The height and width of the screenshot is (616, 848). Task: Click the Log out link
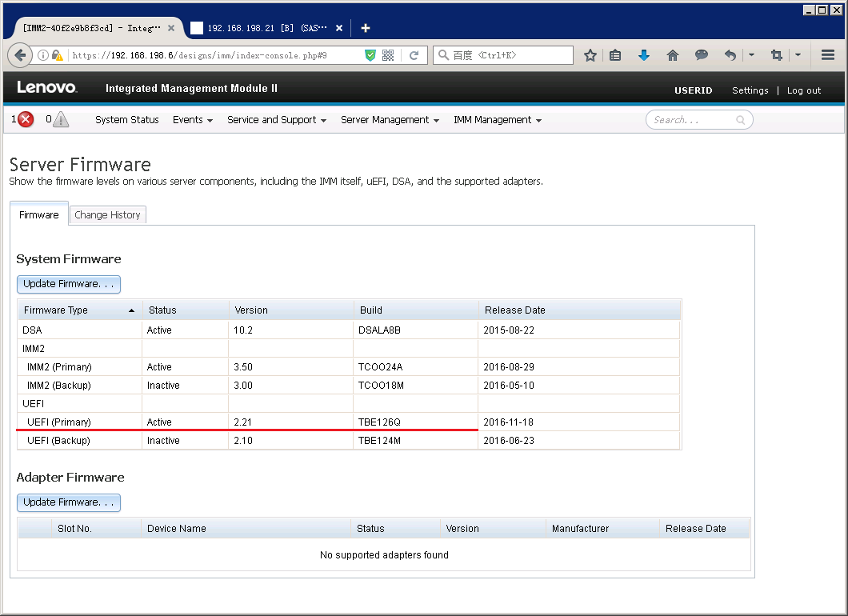point(804,90)
